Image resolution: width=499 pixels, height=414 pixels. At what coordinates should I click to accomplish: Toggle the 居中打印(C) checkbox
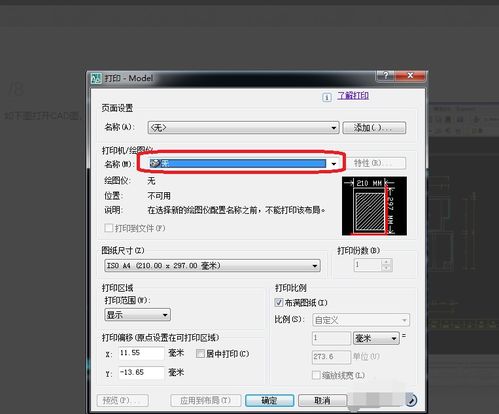(x=200, y=353)
